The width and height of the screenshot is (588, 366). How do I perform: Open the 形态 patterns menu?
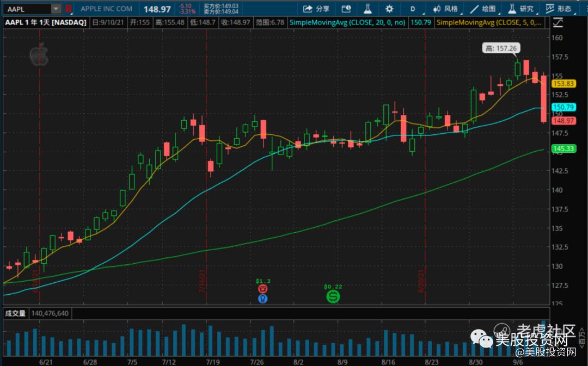559,9
